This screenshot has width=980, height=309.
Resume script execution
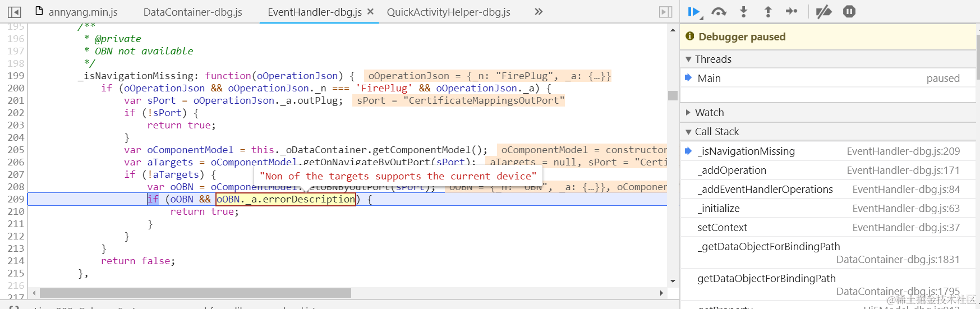coord(694,12)
